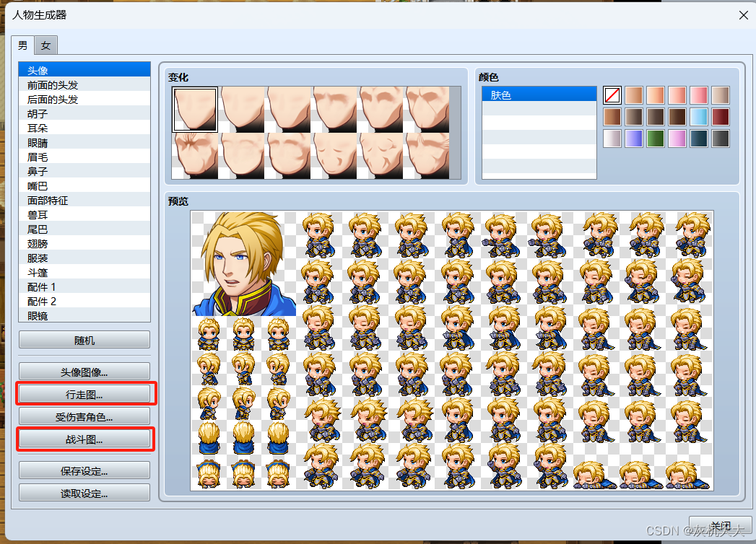Image resolution: width=756 pixels, height=544 pixels.
Task: Select 后面的头发 in the parts list
Action: tap(84, 100)
